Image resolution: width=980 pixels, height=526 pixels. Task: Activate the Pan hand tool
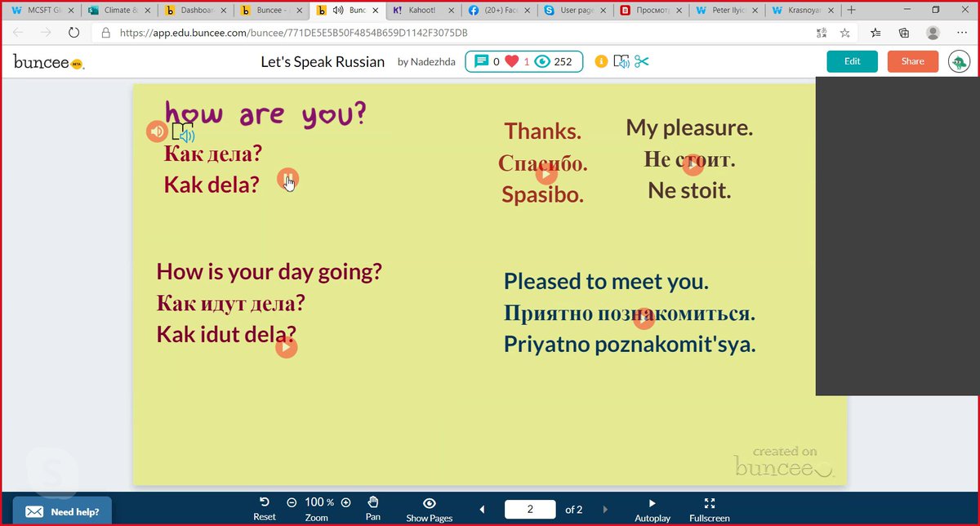click(373, 508)
